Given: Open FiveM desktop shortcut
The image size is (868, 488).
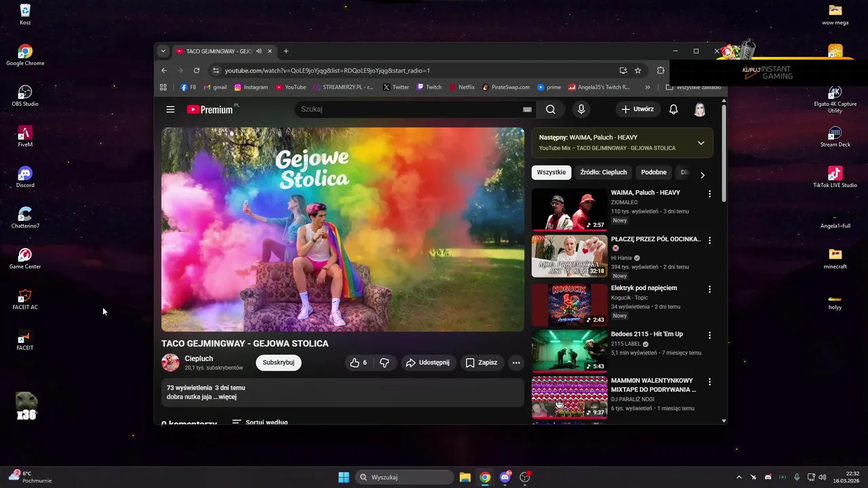Looking at the screenshot, I should 25,136.
